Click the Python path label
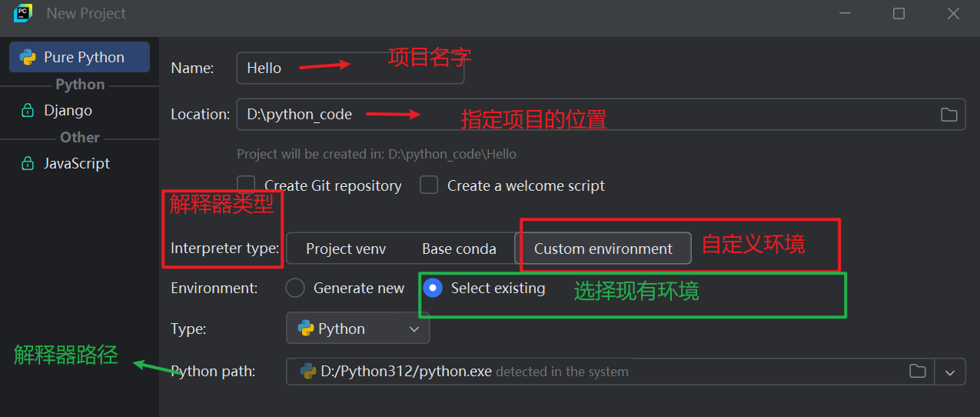Viewport: 980px width, 417px height. point(213,371)
